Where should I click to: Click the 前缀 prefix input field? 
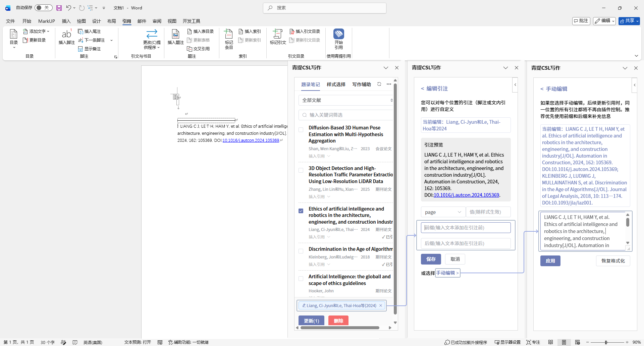(x=466, y=228)
